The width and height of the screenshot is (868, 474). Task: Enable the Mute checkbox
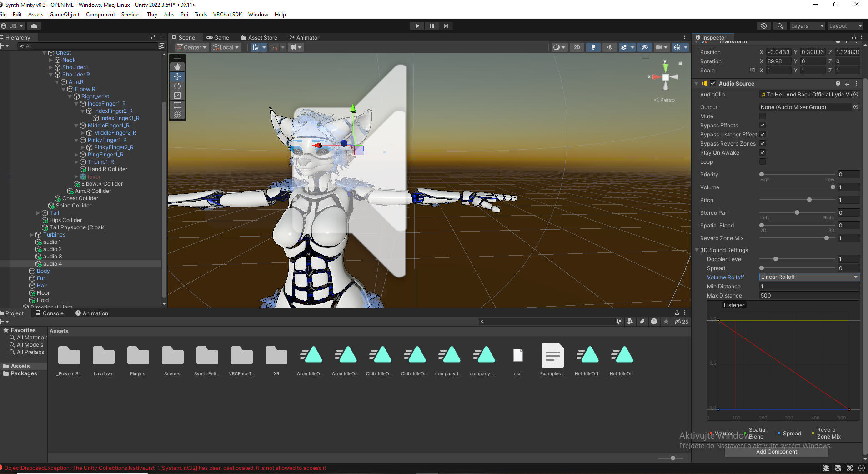[763, 116]
